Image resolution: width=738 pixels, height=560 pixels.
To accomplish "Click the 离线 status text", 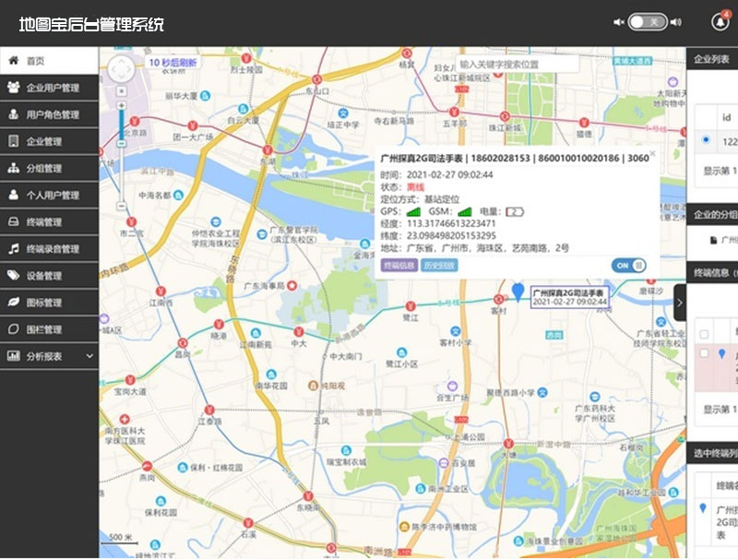I will point(416,187).
